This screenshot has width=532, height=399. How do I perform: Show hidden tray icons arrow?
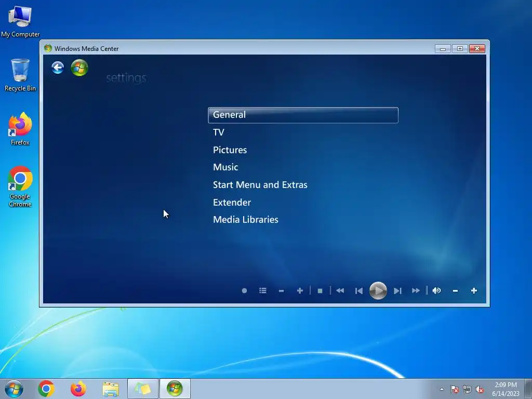click(442, 389)
